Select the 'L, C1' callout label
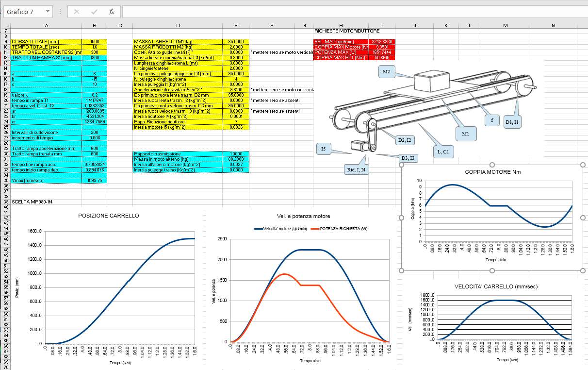 (x=442, y=151)
